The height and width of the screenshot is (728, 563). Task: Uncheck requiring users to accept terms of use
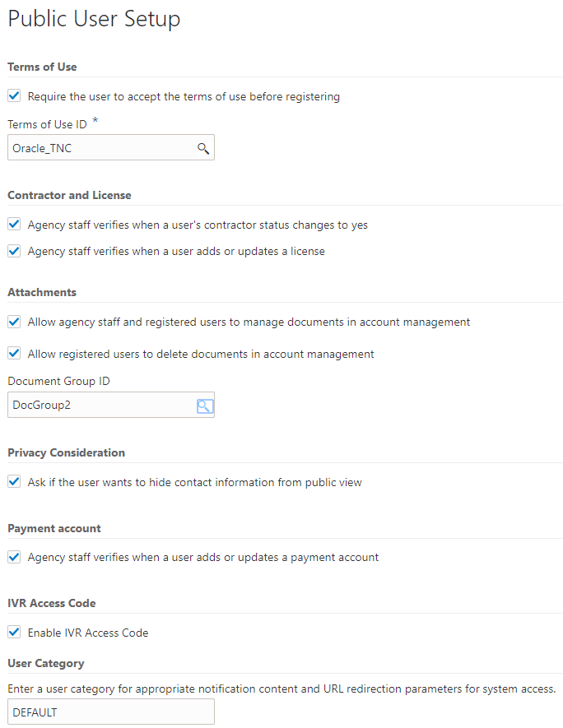tap(14, 95)
